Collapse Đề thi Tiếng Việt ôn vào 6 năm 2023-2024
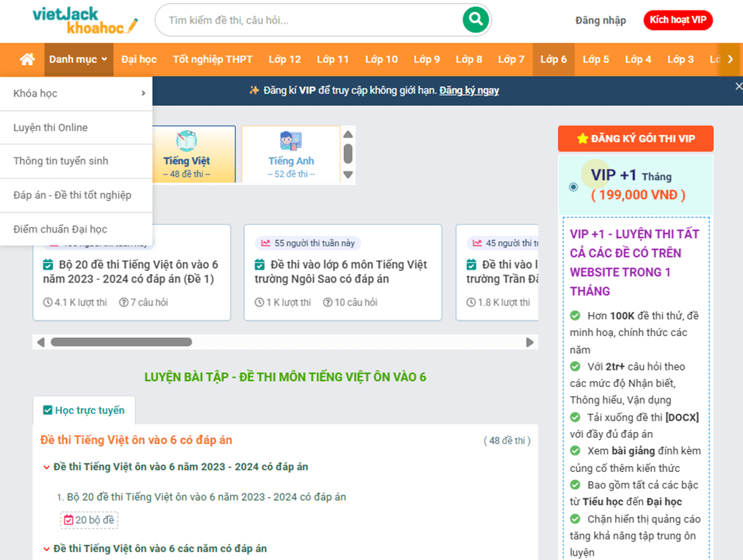The height and width of the screenshot is (560, 743). [45, 466]
